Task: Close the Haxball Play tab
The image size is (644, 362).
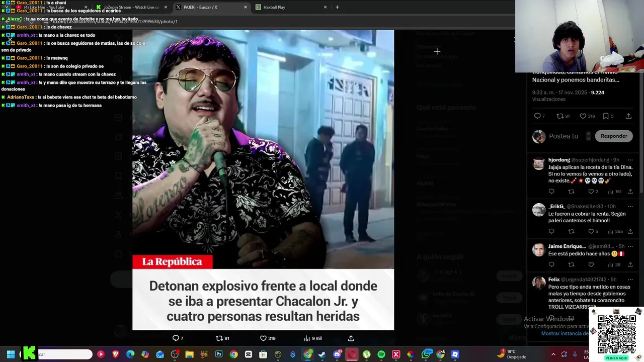Action: pyautogui.click(x=325, y=7)
